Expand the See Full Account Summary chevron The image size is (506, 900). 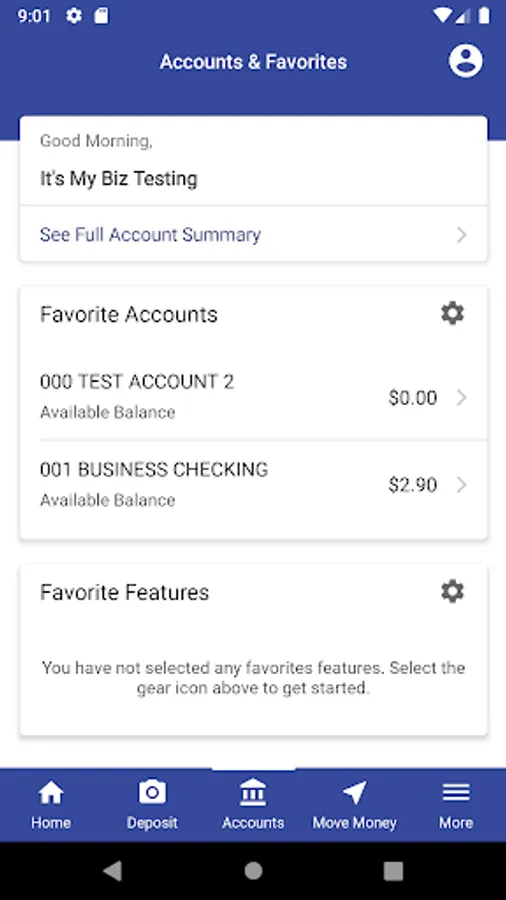point(461,235)
